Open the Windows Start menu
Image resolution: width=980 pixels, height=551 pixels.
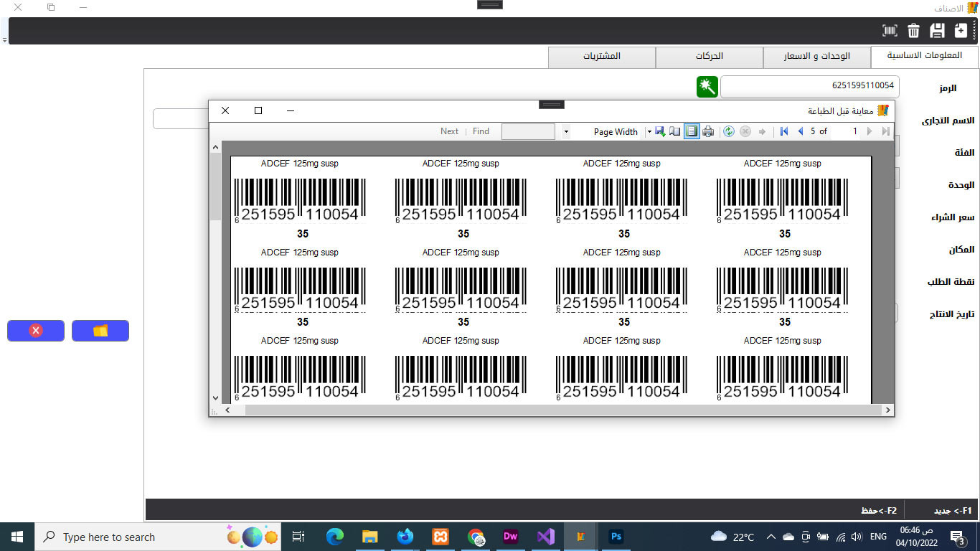[x=17, y=537]
